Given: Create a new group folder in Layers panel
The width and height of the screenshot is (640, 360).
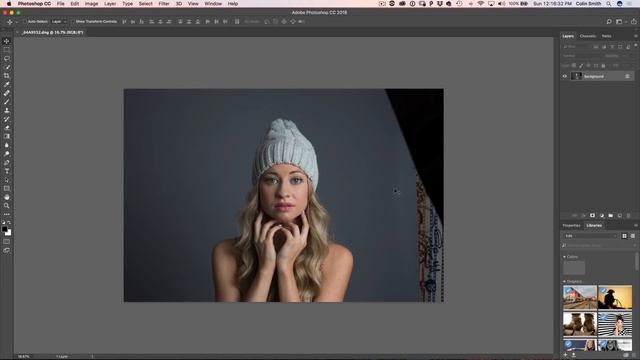Looking at the screenshot, I should click(611, 216).
